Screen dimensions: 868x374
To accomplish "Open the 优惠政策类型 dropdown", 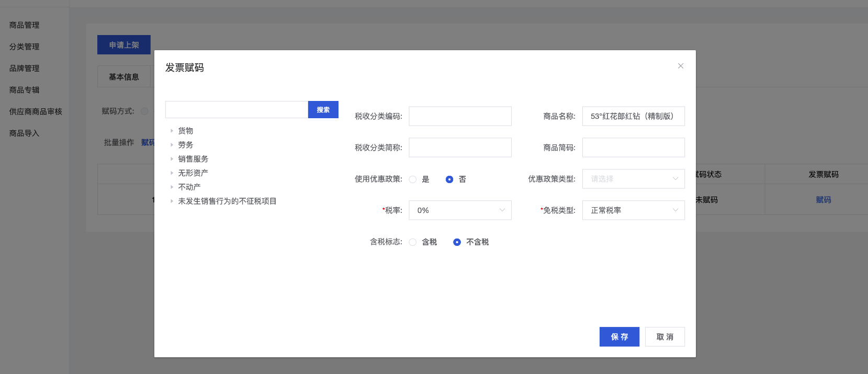I will tap(633, 179).
